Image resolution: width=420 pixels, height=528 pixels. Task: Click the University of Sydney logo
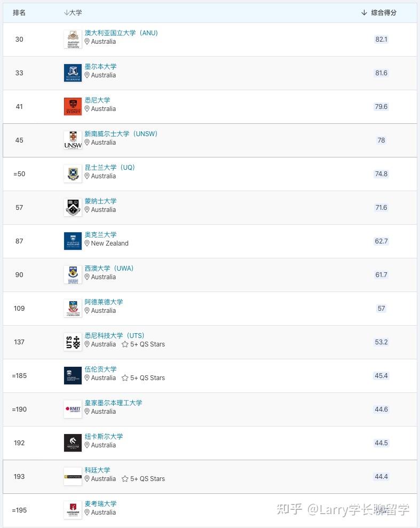pyautogui.click(x=73, y=107)
